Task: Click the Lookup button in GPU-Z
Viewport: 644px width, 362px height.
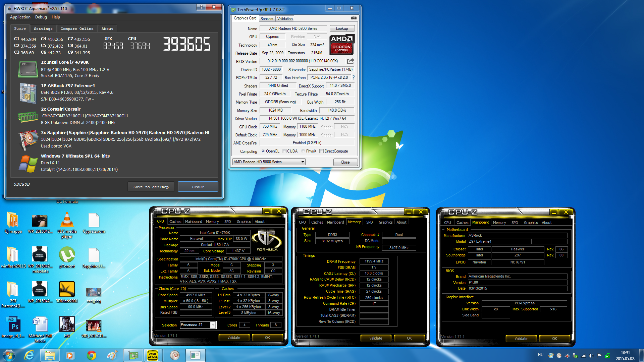Action: click(x=342, y=28)
